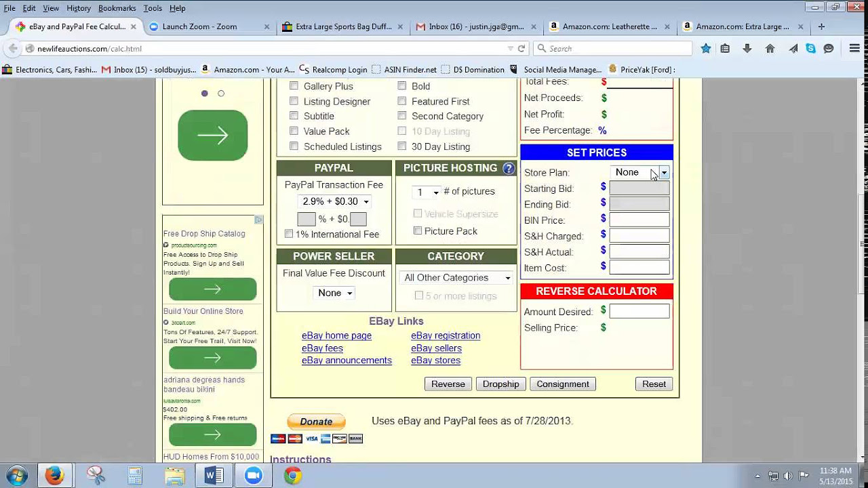868x488 pixels.
Task: Open the Bookmarks menu
Action: coord(117,8)
